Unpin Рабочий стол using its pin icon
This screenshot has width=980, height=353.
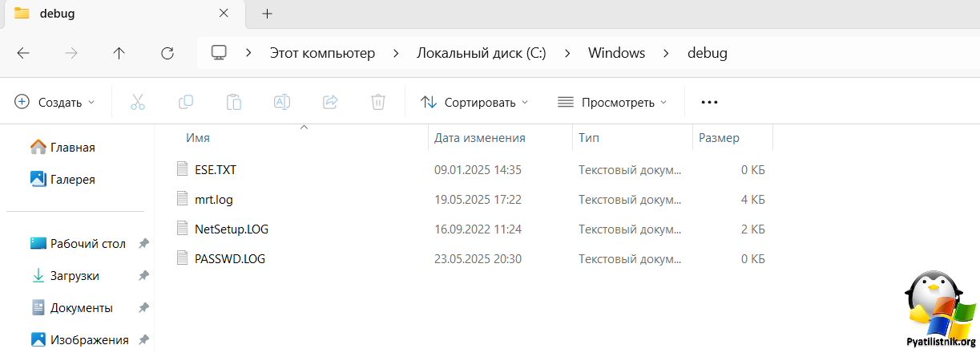coord(143,243)
